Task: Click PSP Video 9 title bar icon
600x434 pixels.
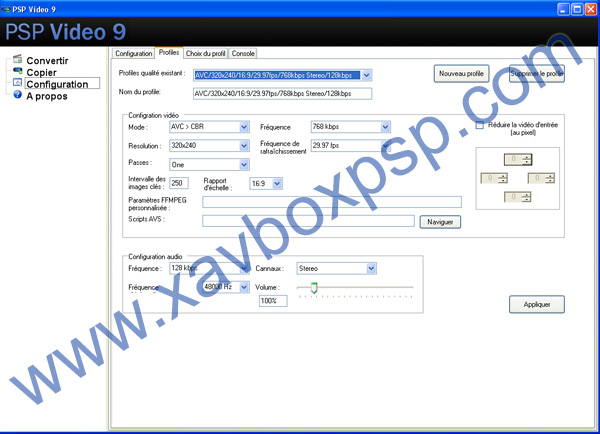Action: [x=6, y=9]
